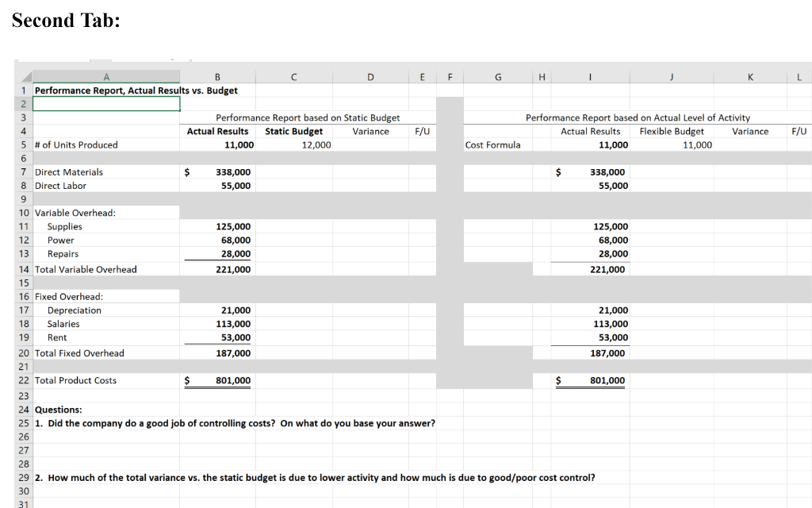812x508 pixels.
Task: Select row 7 header
Action: (x=24, y=171)
